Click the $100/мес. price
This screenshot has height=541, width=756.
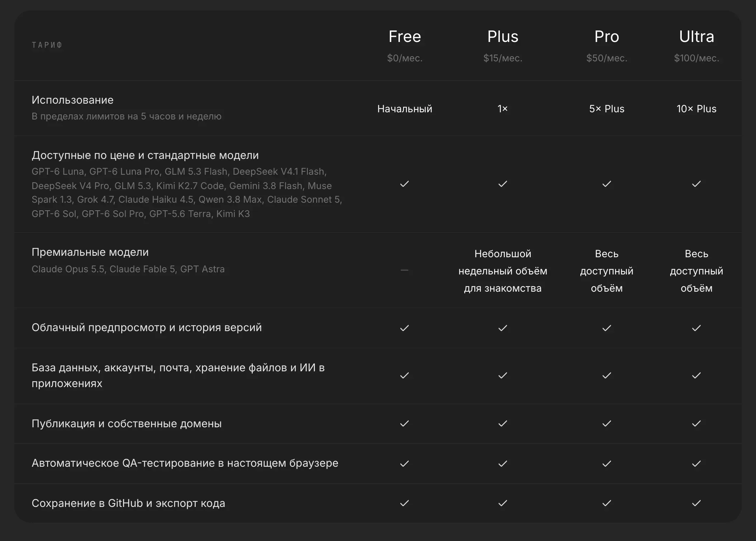point(696,58)
